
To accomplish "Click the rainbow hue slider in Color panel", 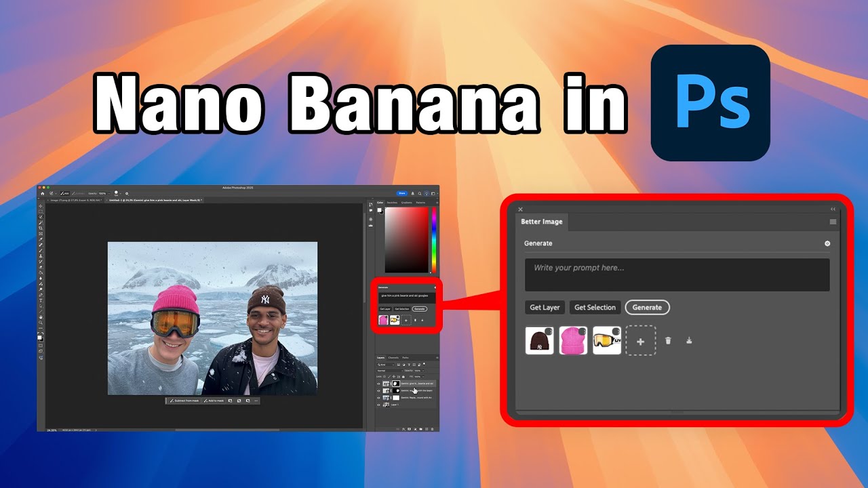I will click(x=434, y=240).
